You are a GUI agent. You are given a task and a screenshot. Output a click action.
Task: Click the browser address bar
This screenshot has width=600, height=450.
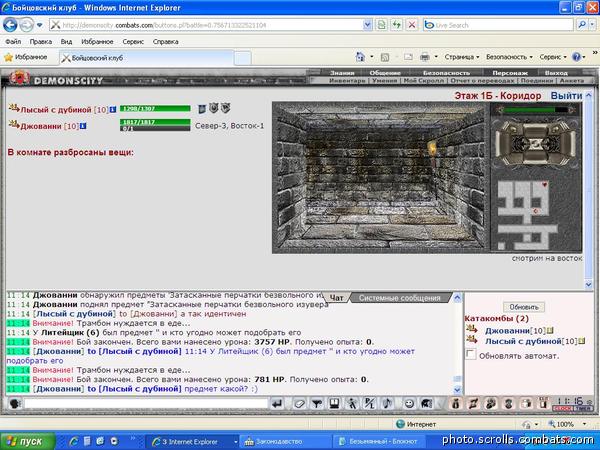coord(207,25)
